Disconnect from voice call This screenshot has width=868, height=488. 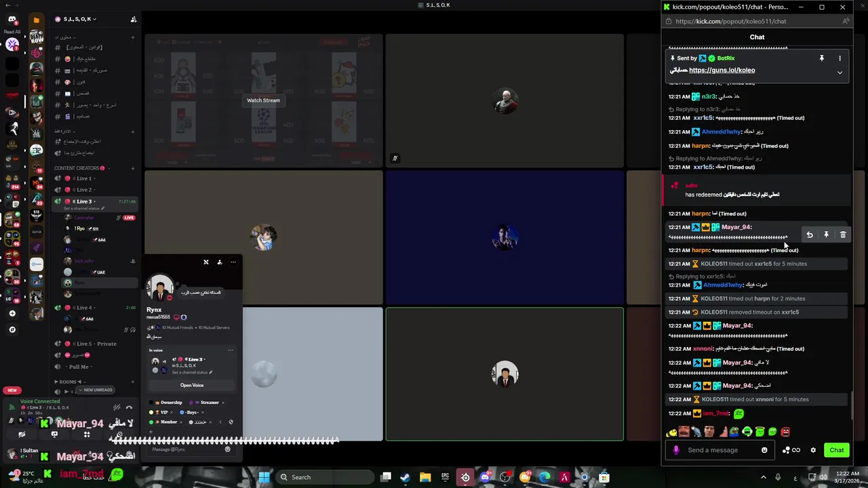tap(129, 407)
